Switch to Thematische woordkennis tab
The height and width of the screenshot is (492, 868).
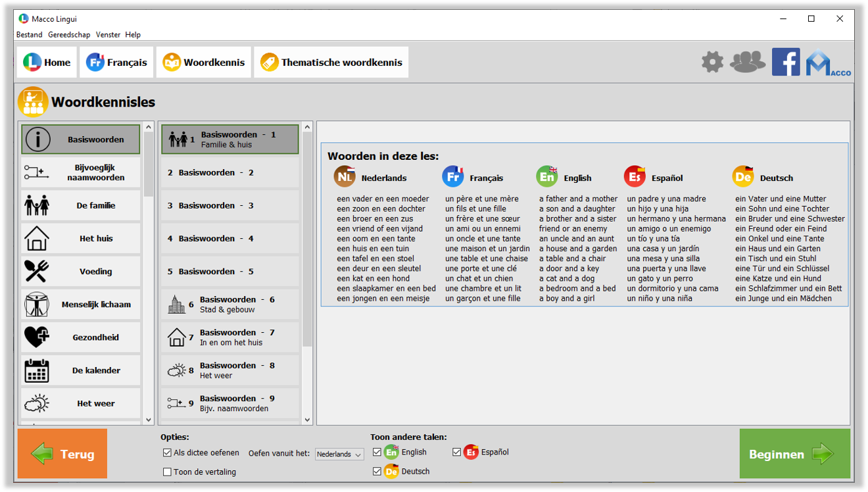click(331, 62)
